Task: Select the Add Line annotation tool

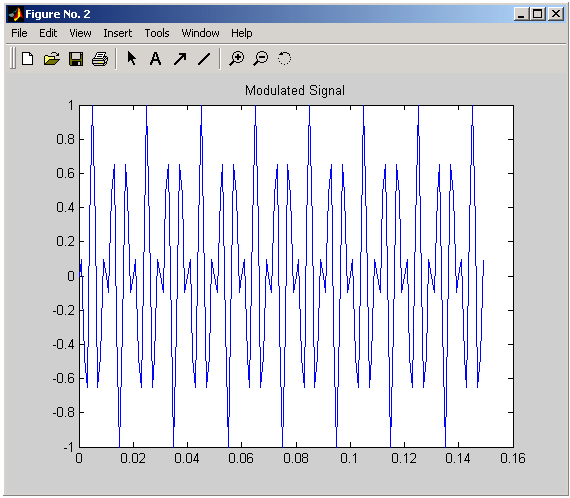Action: (204, 59)
